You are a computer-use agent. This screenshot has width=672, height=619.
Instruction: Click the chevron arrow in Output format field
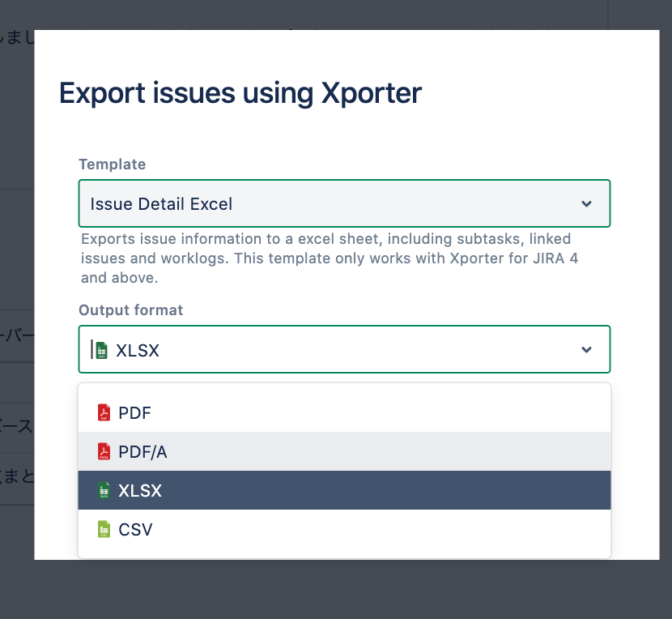click(586, 350)
